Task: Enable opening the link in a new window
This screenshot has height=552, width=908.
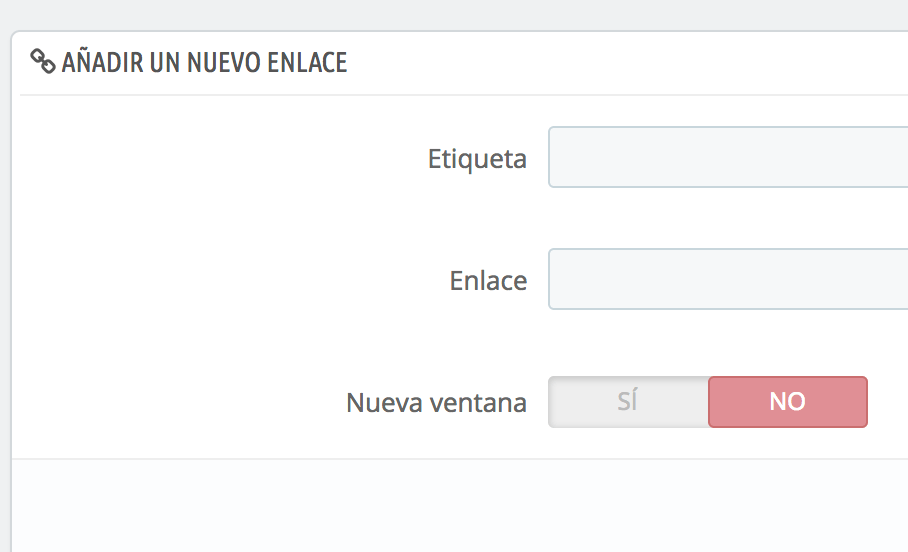Action: pos(628,402)
